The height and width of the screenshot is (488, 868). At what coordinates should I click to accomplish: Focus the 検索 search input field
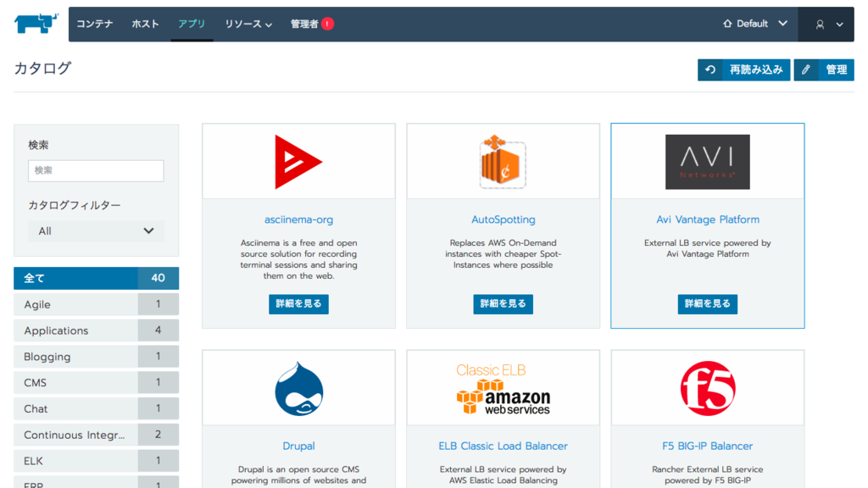coord(96,170)
